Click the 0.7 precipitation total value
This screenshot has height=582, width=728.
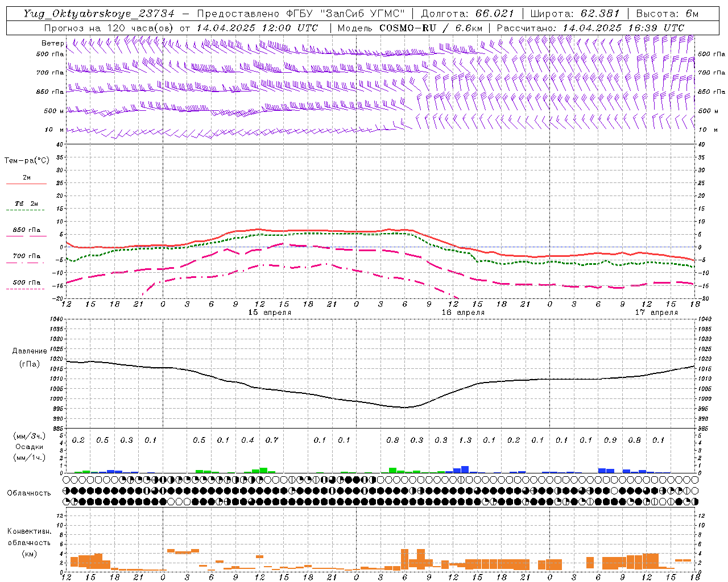coord(272,440)
